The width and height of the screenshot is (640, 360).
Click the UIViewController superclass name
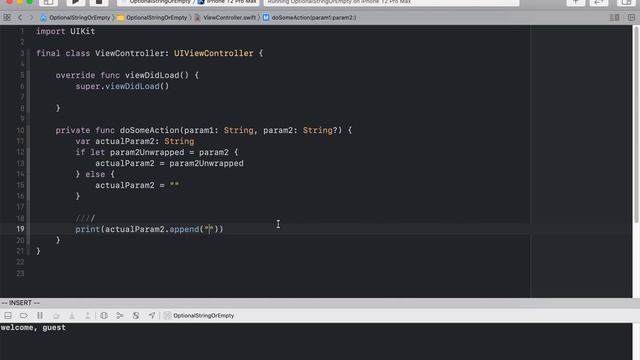pyautogui.click(x=213, y=53)
